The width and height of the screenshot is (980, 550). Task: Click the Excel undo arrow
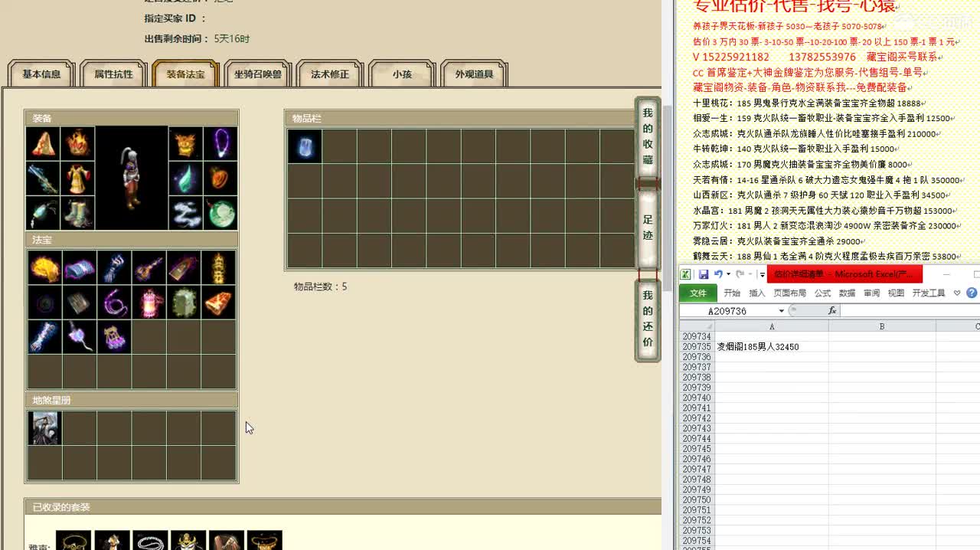[x=718, y=274]
